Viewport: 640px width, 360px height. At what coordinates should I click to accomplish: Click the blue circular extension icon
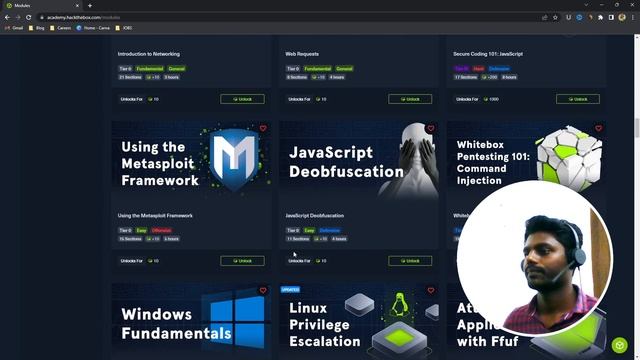click(x=579, y=18)
